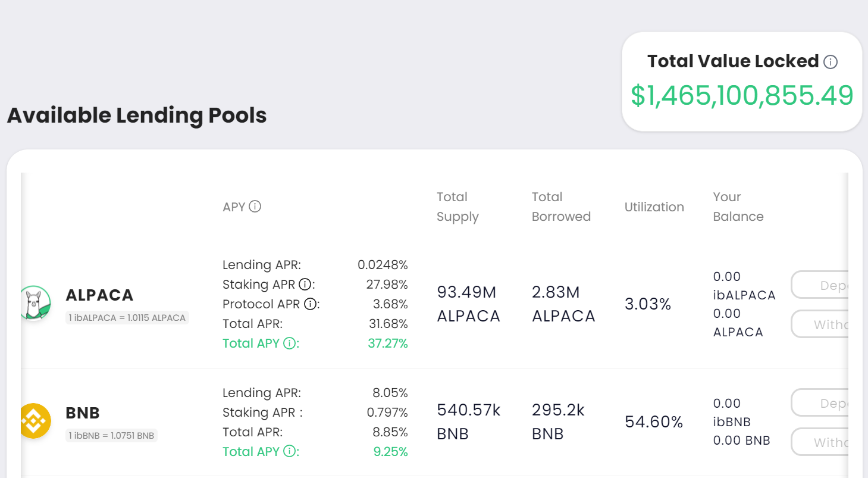Click the ALPACA llama token logo
The height and width of the screenshot is (478, 868).
(x=35, y=304)
